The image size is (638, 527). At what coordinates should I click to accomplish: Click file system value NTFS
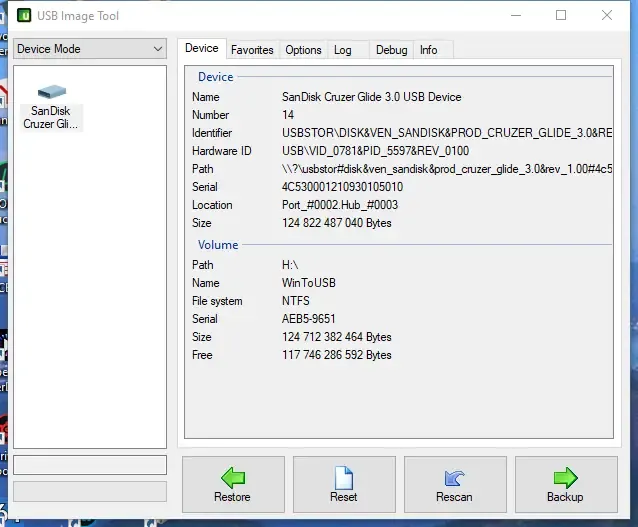[x=295, y=301]
